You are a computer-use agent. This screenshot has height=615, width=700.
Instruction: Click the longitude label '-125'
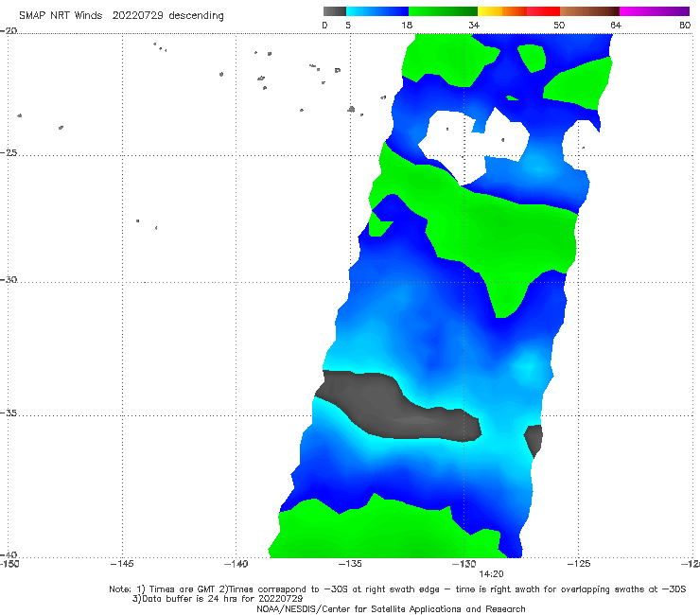578,564
